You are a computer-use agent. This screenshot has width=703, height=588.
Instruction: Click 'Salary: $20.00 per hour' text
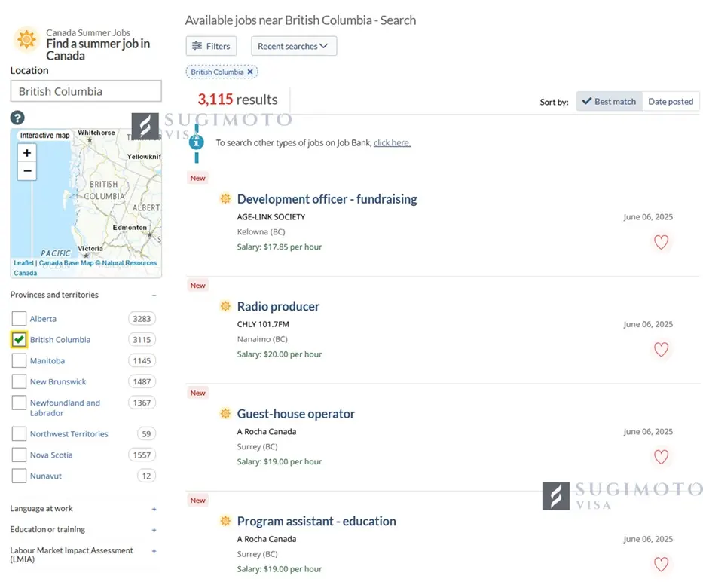pyautogui.click(x=280, y=354)
